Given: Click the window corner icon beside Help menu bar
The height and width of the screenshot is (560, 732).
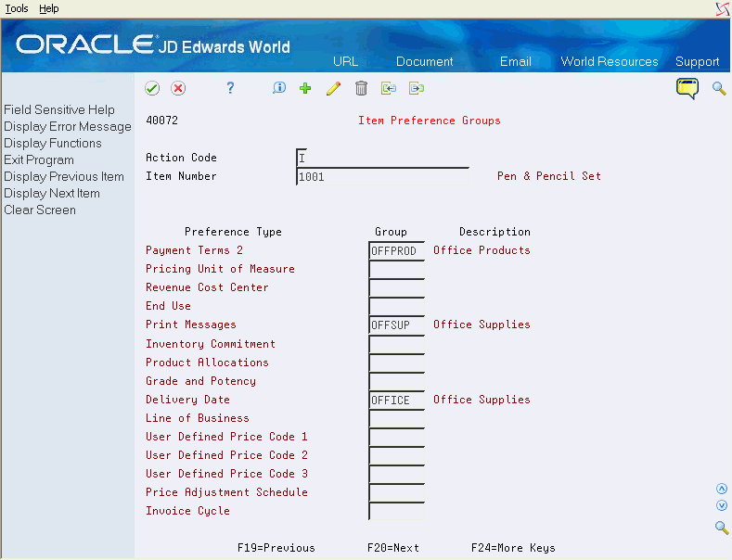Looking at the screenshot, I should point(723,9).
